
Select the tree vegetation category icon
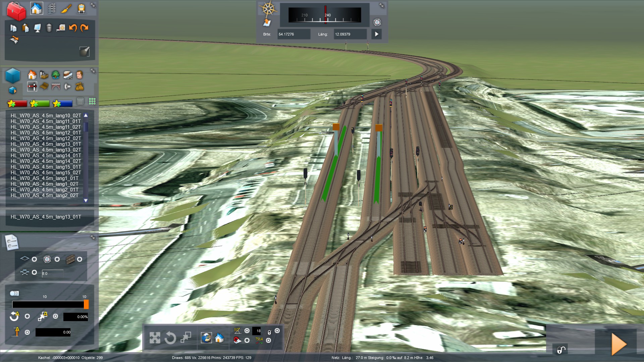point(56,75)
